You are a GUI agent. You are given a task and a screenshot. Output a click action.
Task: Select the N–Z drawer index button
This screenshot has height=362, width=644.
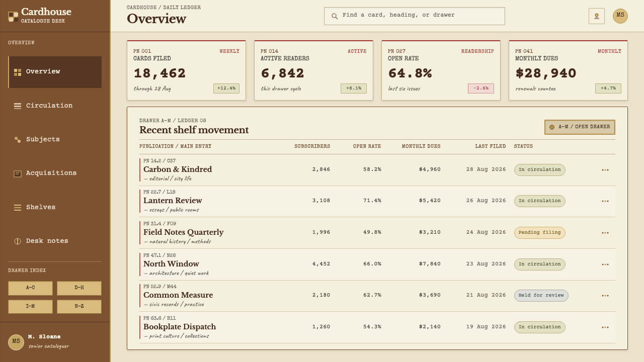(x=79, y=307)
